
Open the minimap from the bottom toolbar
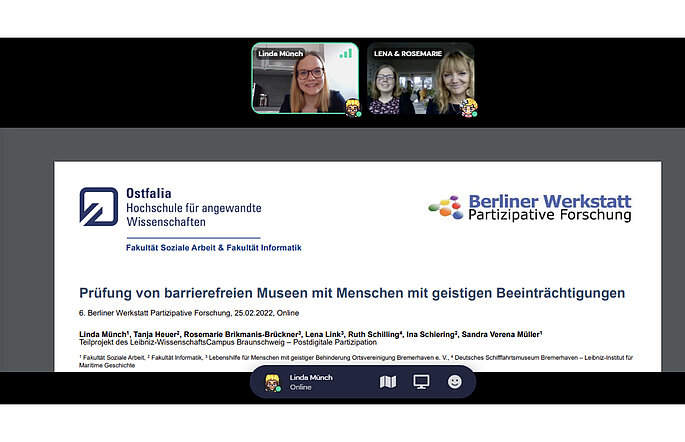(389, 382)
